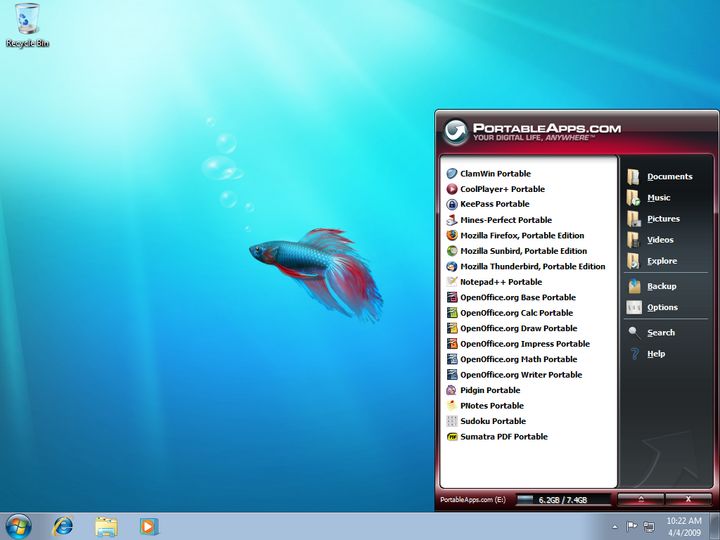Click the Documents folder icon
Screen dimensions: 720x540
coord(634,176)
